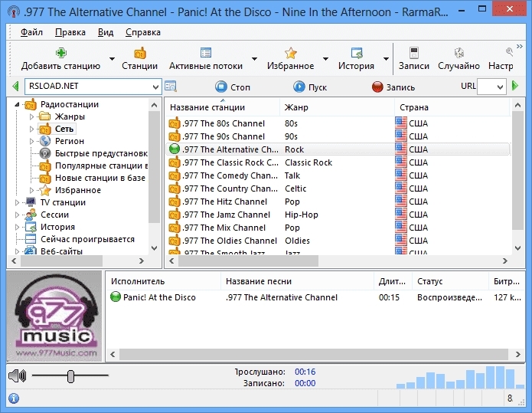This screenshot has height=413, width=532.
Task: Open the История dropdown arrow
Action: [x=386, y=59]
